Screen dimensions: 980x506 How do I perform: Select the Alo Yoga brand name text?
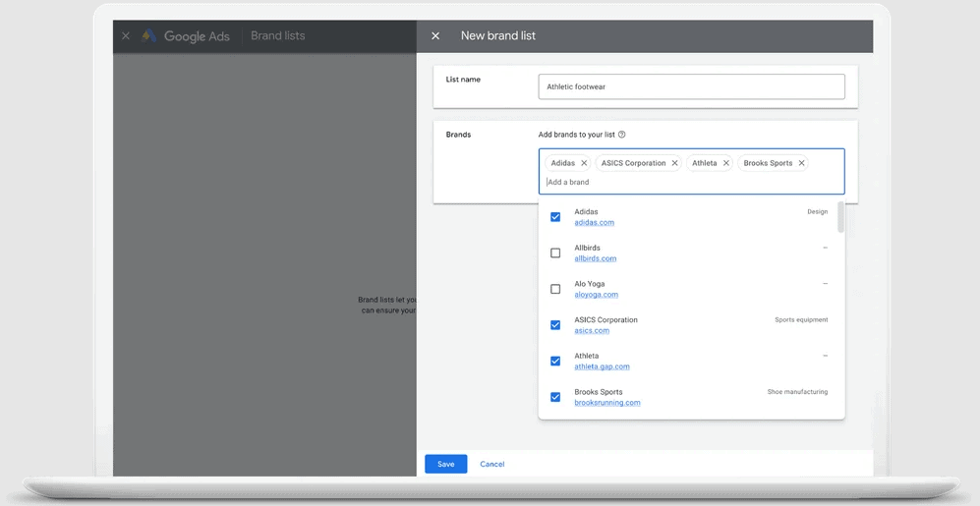coord(590,284)
